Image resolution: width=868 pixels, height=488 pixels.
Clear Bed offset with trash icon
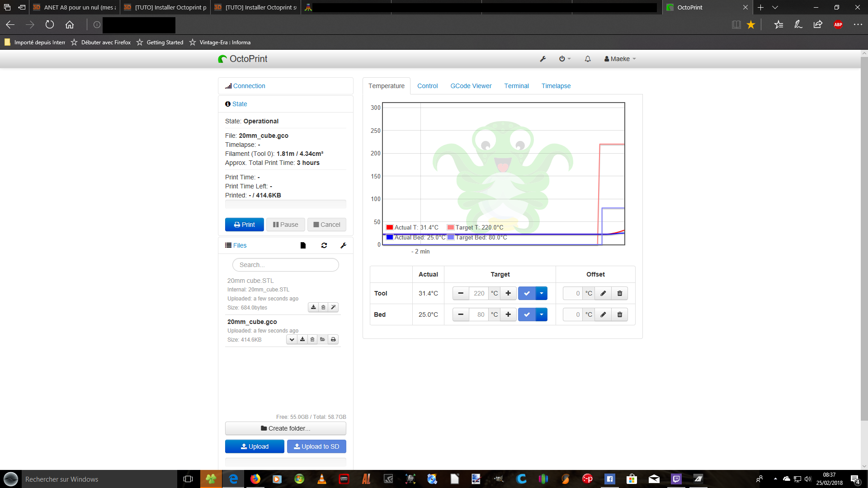click(620, 314)
